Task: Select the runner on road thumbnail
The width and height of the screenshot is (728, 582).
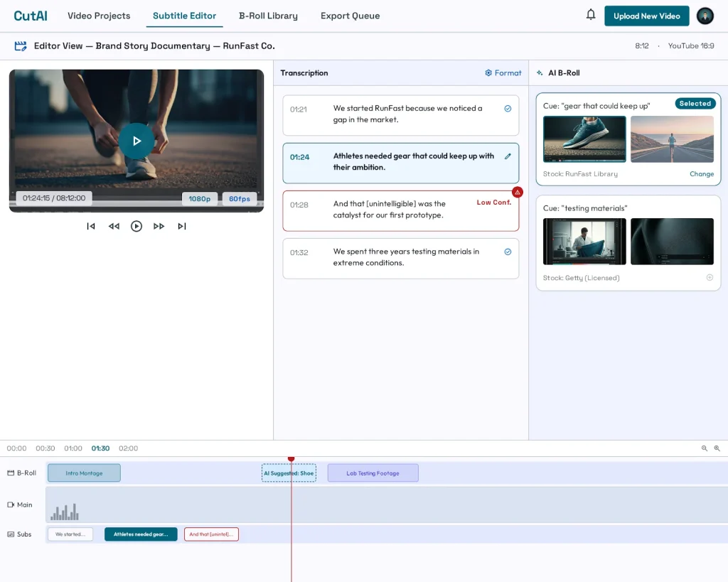Action: pyautogui.click(x=672, y=139)
